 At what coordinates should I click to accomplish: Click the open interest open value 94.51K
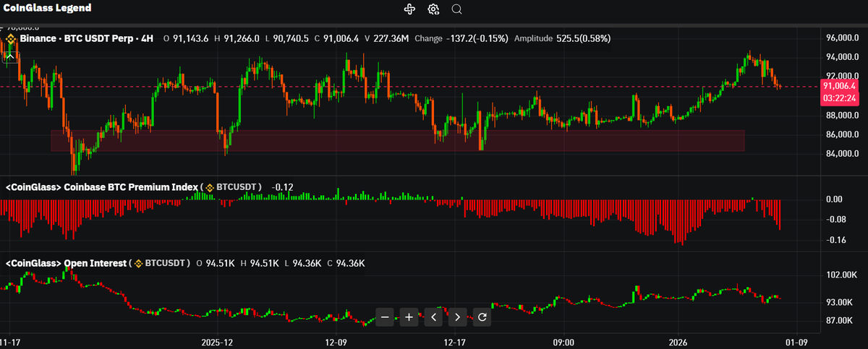point(222,264)
